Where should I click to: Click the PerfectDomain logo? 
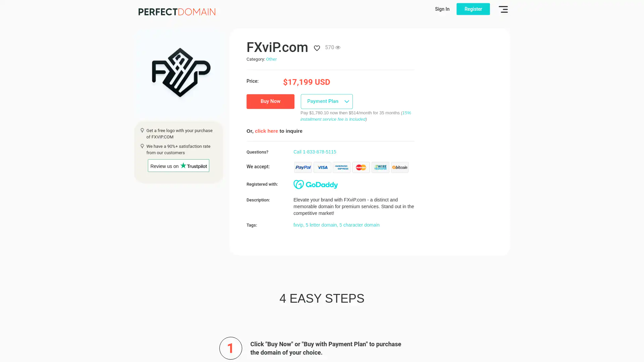click(x=177, y=12)
